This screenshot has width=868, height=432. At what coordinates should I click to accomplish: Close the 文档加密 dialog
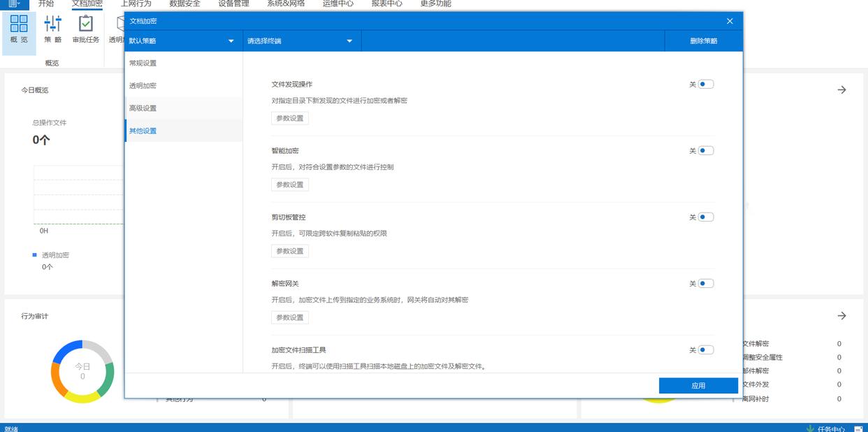(730, 21)
